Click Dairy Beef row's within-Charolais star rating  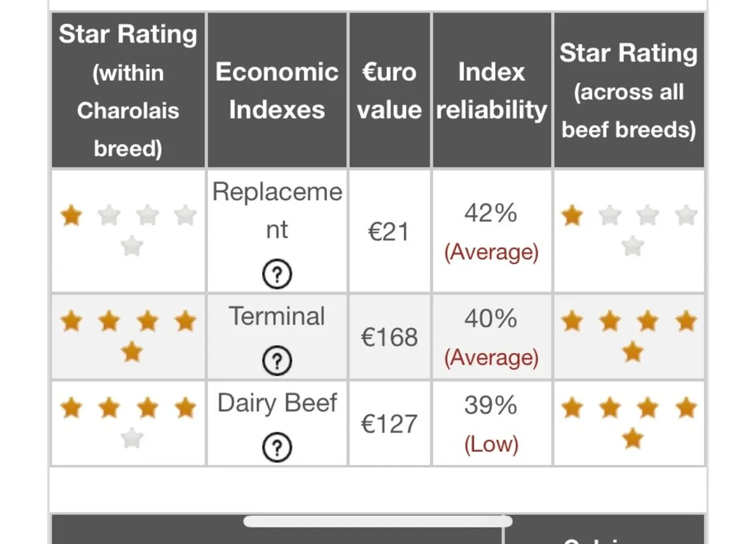click(129, 422)
